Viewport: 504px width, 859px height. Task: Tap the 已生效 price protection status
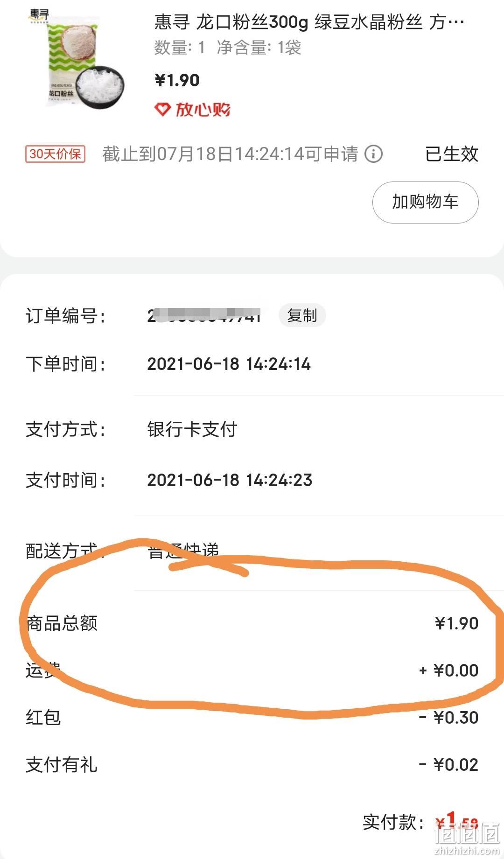(452, 154)
